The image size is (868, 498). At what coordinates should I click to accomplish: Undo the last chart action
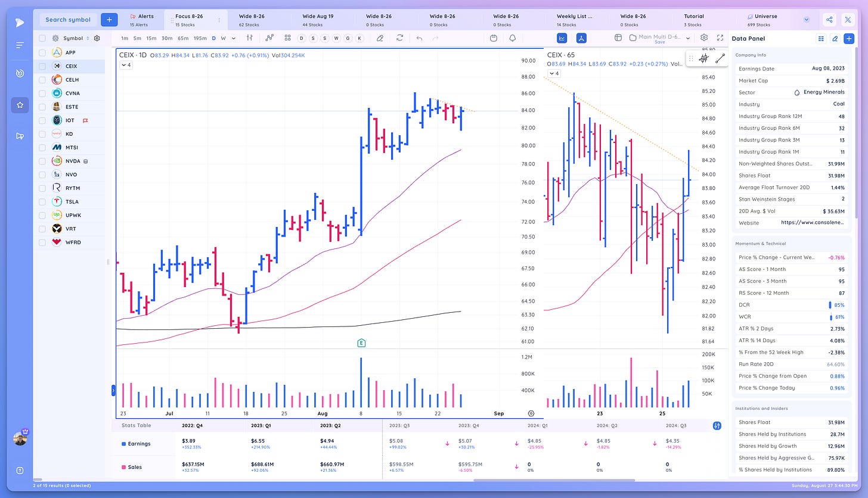[419, 38]
